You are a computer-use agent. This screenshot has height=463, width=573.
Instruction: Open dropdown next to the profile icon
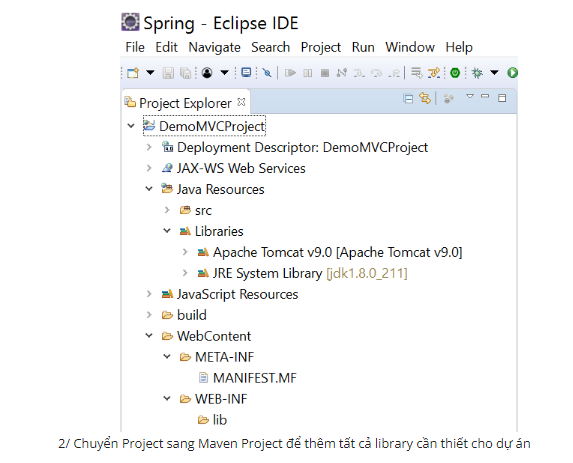click(x=224, y=72)
